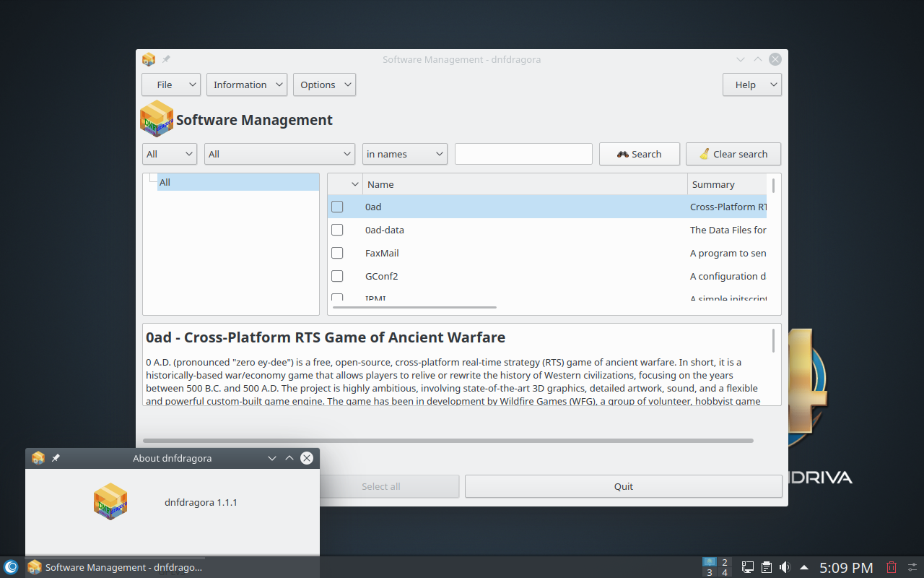Expand the wide 'All' group filter dropdown
The image size is (924, 578).
pyautogui.click(x=279, y=154)
